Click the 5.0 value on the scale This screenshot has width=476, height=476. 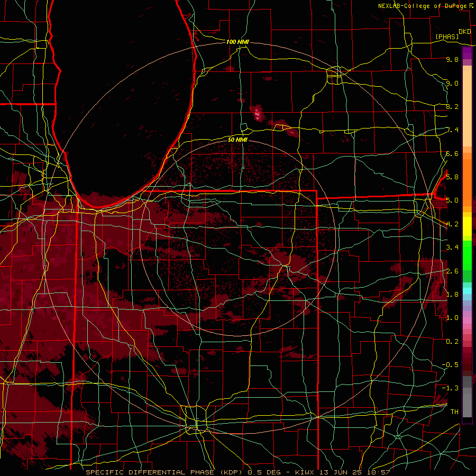[x=452, y=200]
